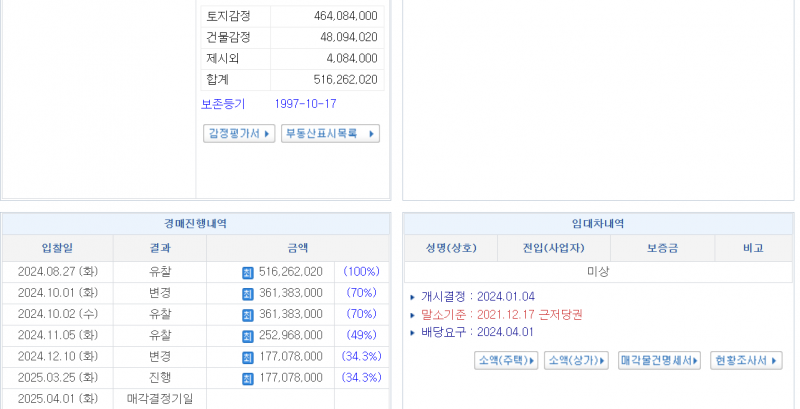
Task: Click the 최 icon in the 2024.10.01 row
Action: (248, 293)
